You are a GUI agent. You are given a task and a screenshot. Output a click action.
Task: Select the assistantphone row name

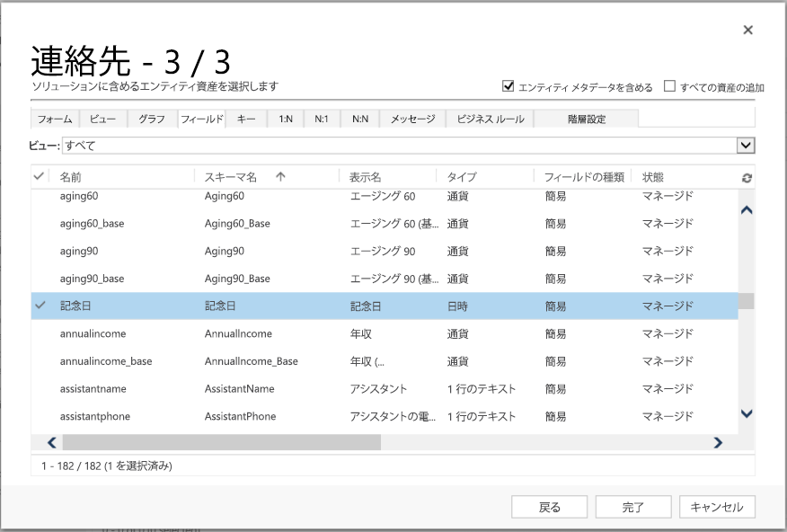[x=95, y=417]
